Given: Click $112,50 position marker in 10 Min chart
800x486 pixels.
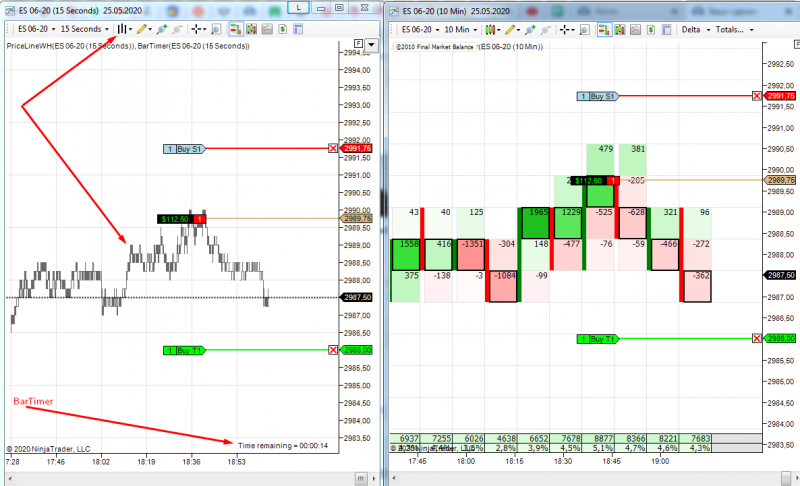Looking at the screenshot, I should (x=595, y=181).
